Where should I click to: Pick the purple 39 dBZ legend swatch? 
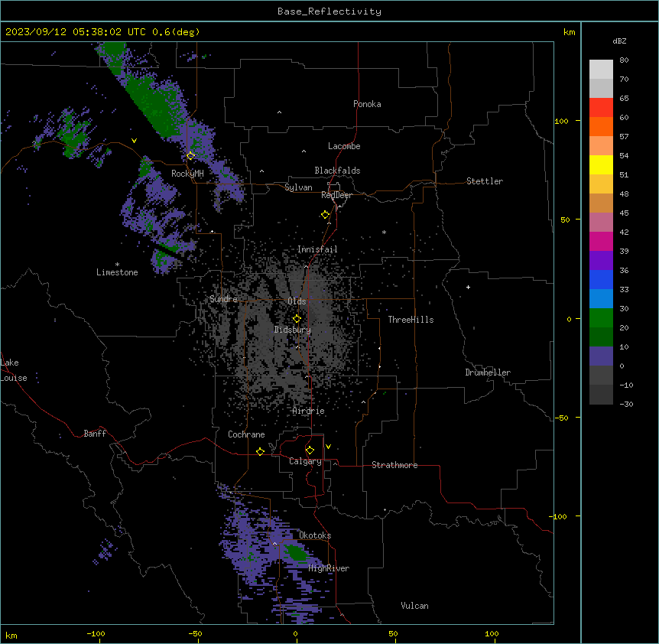pyautogui.click(x=601, y=260)
